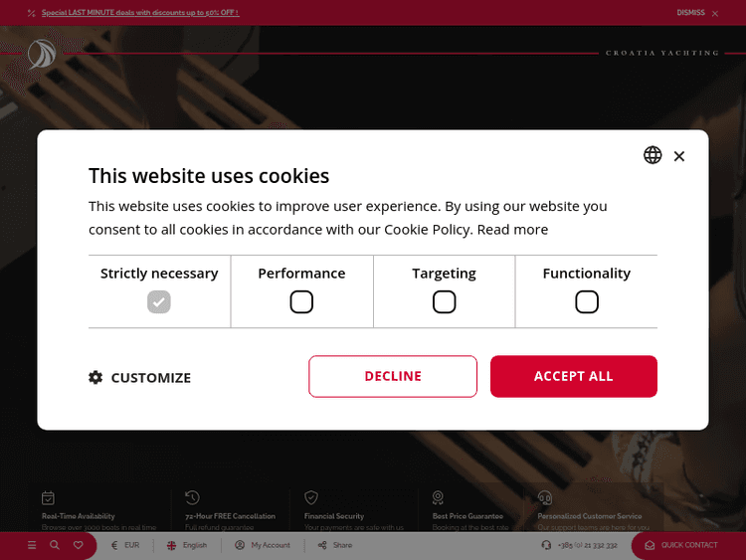Open favorites via the heart icon

click(79, 545)
